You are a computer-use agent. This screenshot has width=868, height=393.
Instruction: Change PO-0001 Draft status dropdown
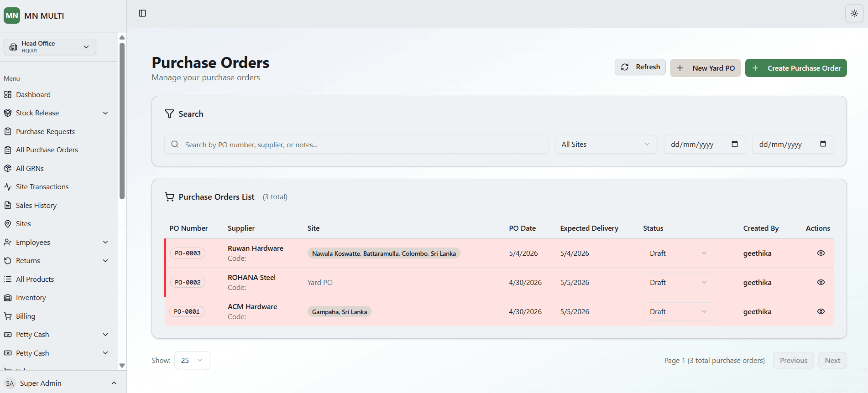[x=679, y=311]
